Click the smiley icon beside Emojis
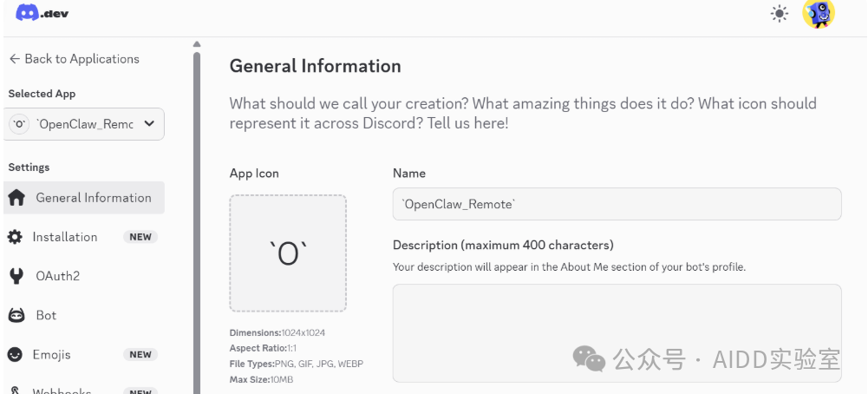The height and width of the screenshot is (394, 868). tap(16, 354)
